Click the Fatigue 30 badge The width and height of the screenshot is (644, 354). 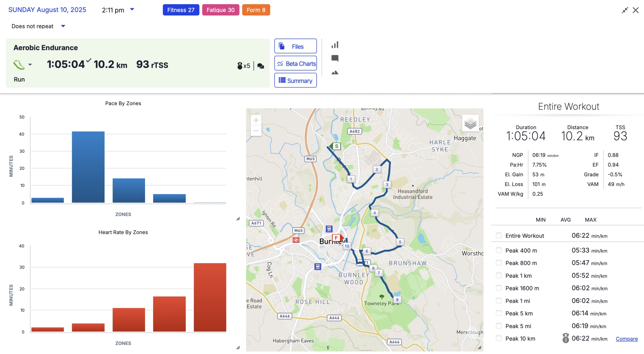220,10
